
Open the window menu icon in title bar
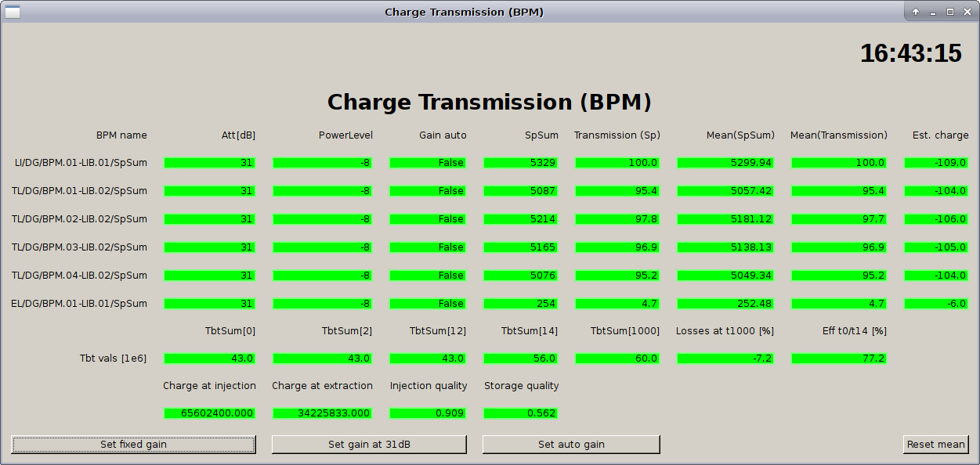point(13,12)
